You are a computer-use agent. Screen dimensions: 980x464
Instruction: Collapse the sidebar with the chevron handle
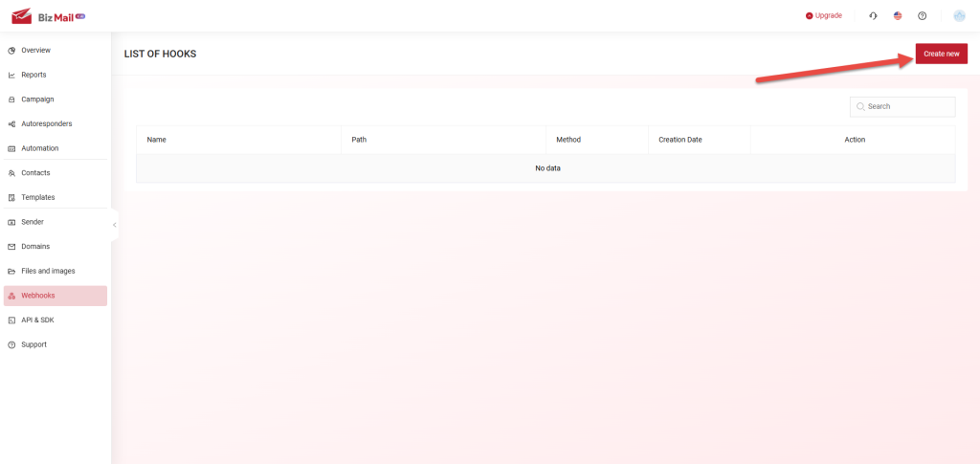click(115, 225)
